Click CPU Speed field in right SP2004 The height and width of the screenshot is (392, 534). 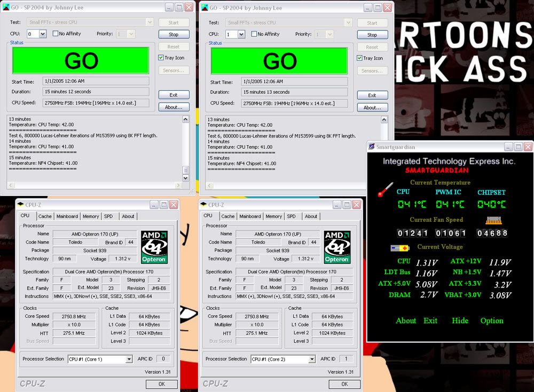click(x=295, y=103)
